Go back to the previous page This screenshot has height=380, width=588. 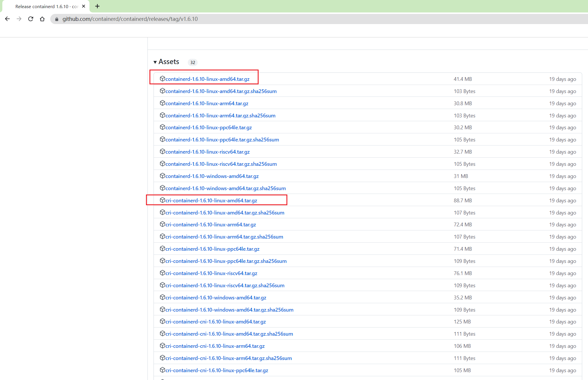pos(8,19)
